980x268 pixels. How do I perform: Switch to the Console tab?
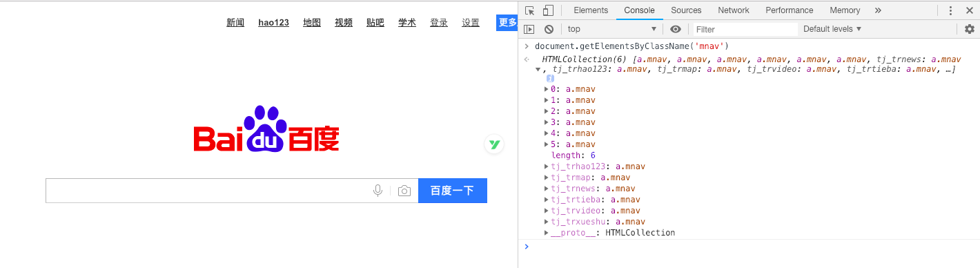tap(639, 10)
